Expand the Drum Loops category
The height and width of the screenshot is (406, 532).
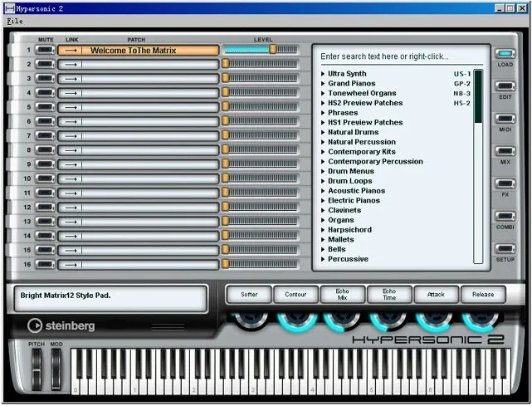pyautogui.click(x=323, y=181)
